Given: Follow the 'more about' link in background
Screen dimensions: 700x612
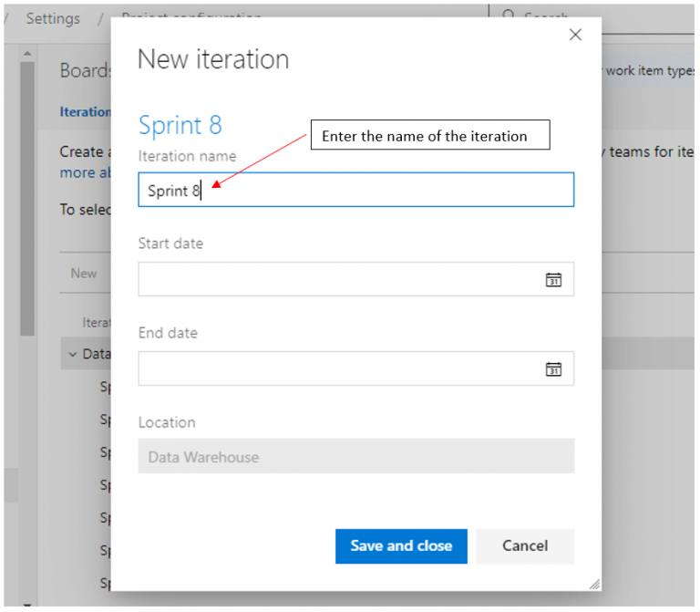Looking at the screenshot, I should [x=85, y=172].
